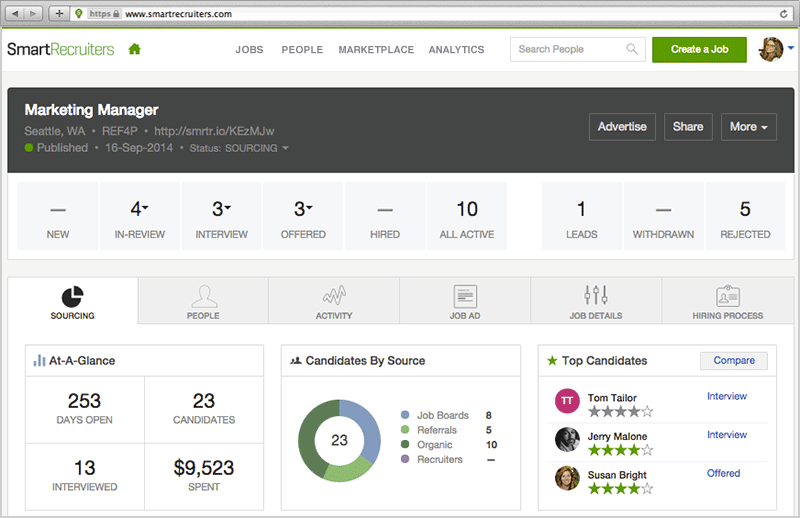800x518 pixels.
Task: Expand the IN-REVIEW count dropdown
Action: pos(146,207)
